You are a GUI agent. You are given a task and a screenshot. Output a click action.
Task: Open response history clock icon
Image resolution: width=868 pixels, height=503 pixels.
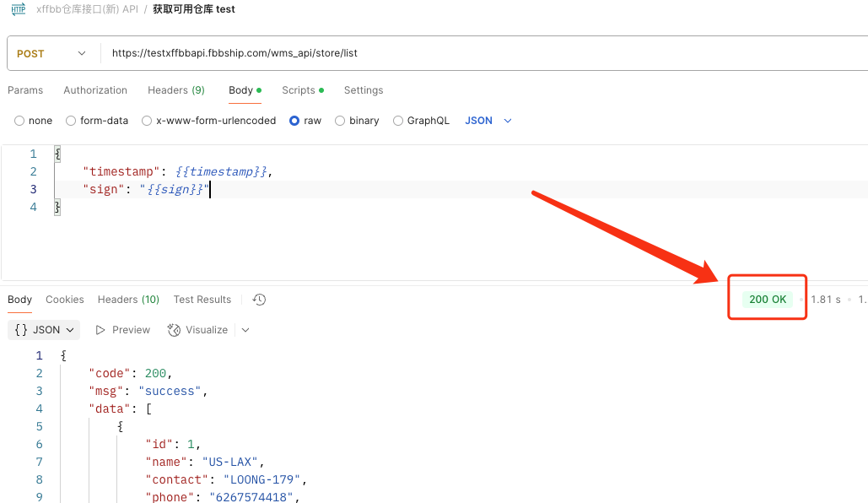[x=259, y=300]
